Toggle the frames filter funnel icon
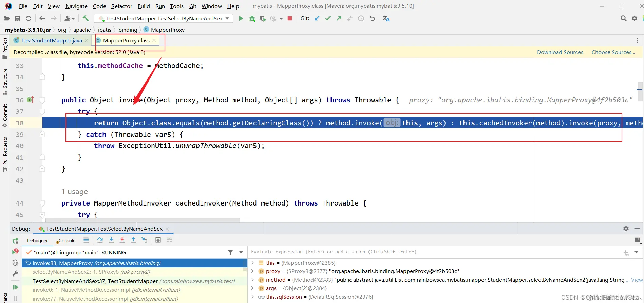Viewport: 644px width, 303px height. [230, 252]
